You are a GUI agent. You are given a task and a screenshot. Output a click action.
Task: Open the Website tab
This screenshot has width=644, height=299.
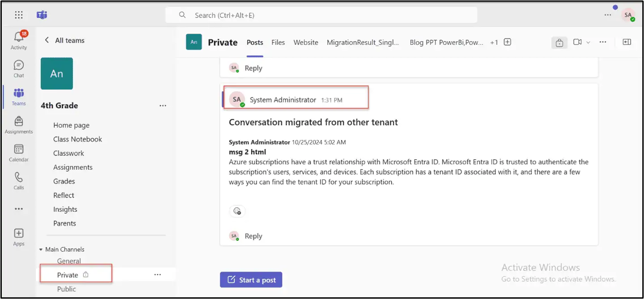[x=306, y=42]
